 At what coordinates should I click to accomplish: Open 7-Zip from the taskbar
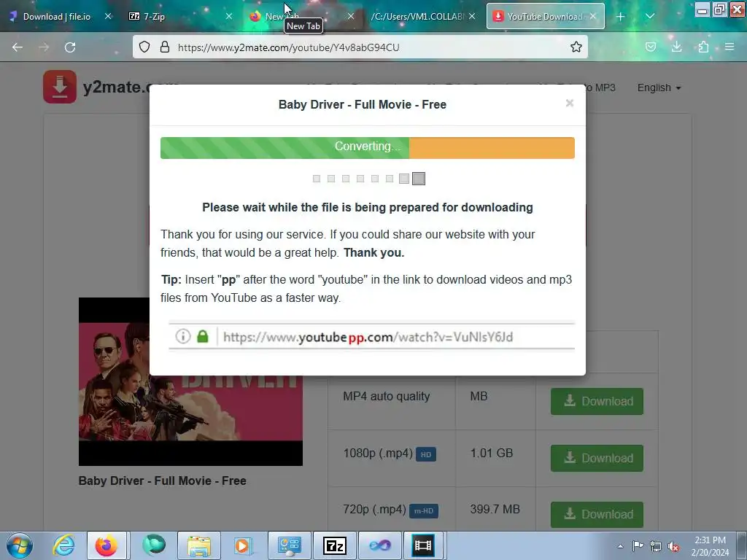click(335, 545)
